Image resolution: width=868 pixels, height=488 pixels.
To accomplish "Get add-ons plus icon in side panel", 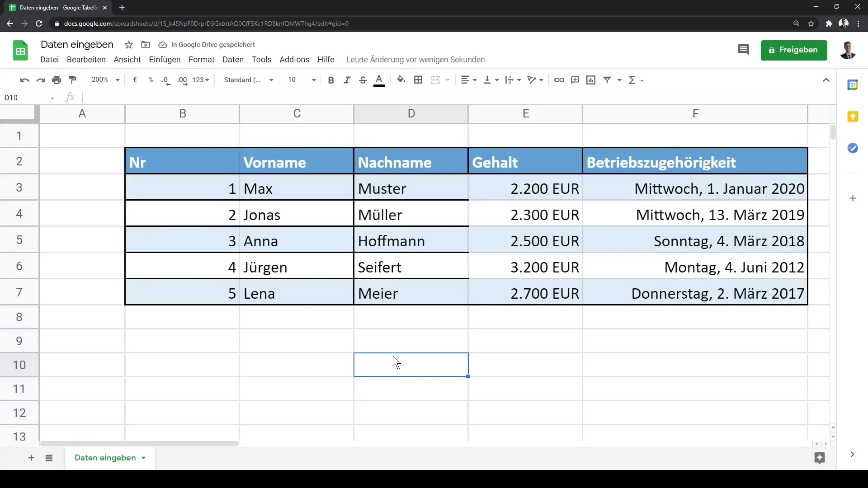I will (853, 198).
